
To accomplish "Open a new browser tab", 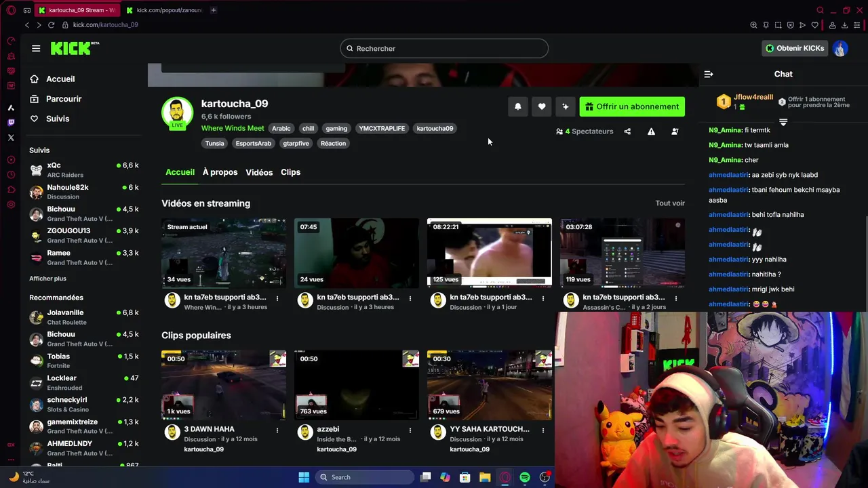I will coord(213,10).
